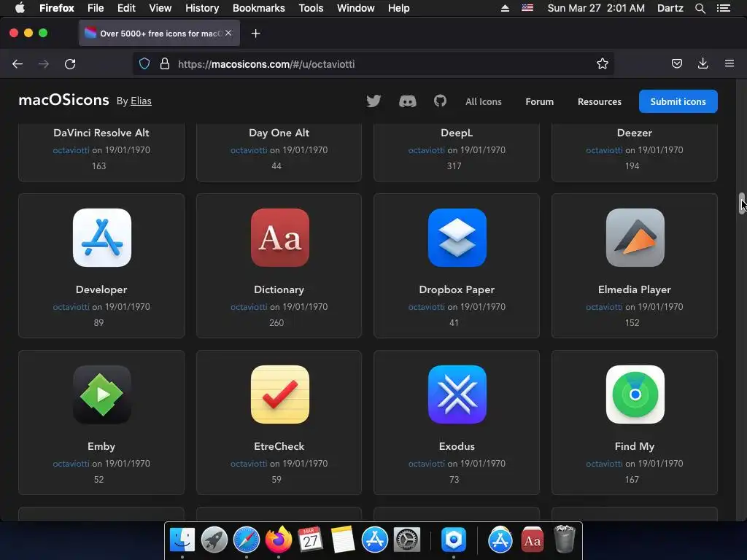Select the Exodus icon image

[457, 394]
